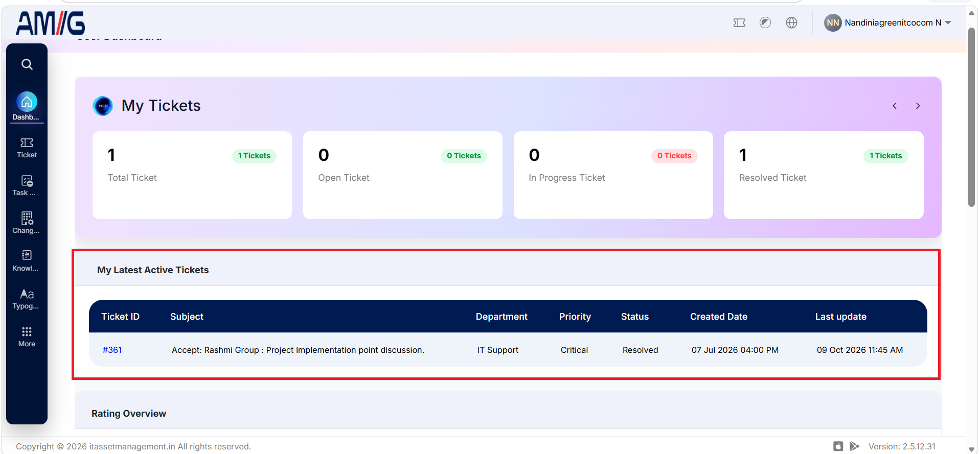Click the My Tickets round logo icon
The height and width of the screenshot is (454, 980).
click(x=103, y=106)
